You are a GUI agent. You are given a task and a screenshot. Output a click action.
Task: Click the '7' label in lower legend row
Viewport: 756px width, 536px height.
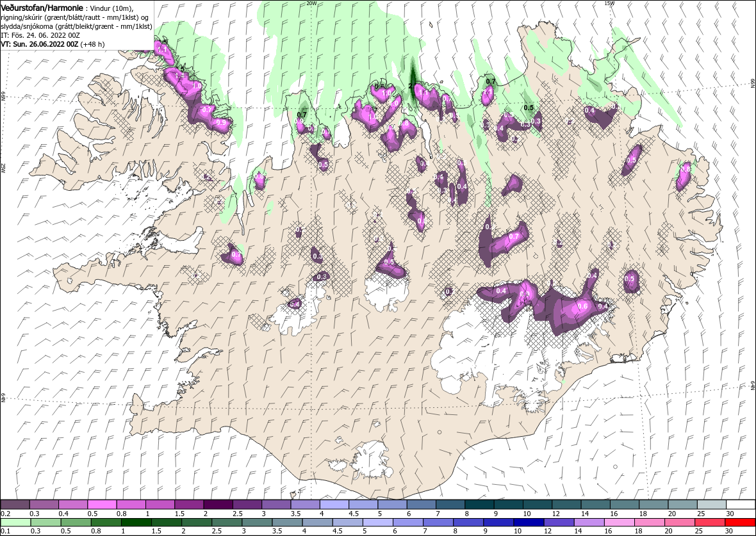click(x=425, y=531)
